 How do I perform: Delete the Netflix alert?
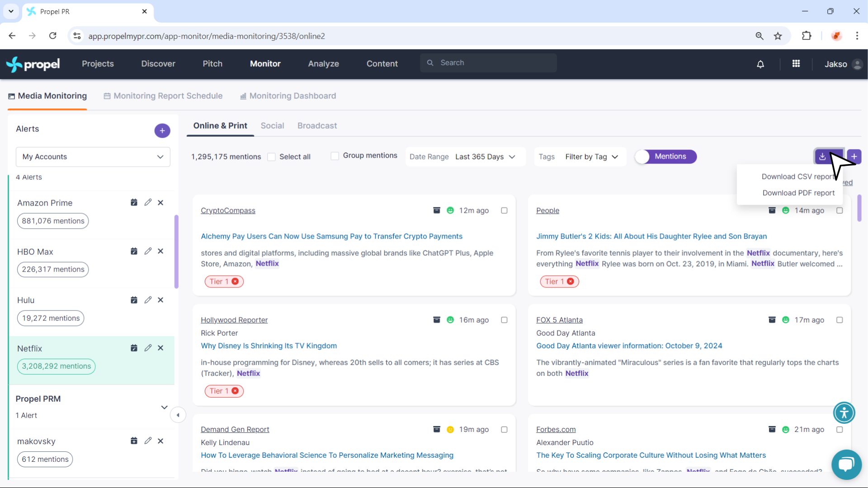tap(160, 348)
